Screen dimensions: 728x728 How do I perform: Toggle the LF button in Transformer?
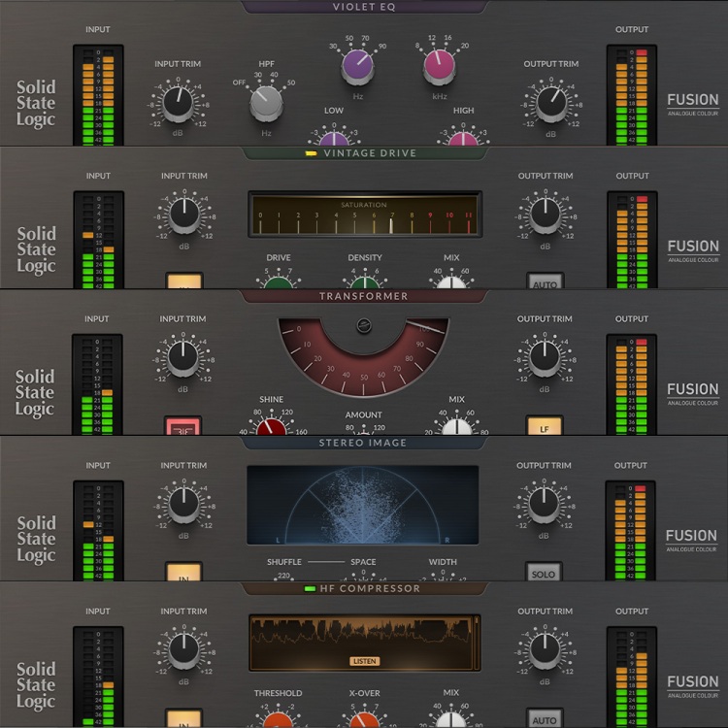pos(545,426)
